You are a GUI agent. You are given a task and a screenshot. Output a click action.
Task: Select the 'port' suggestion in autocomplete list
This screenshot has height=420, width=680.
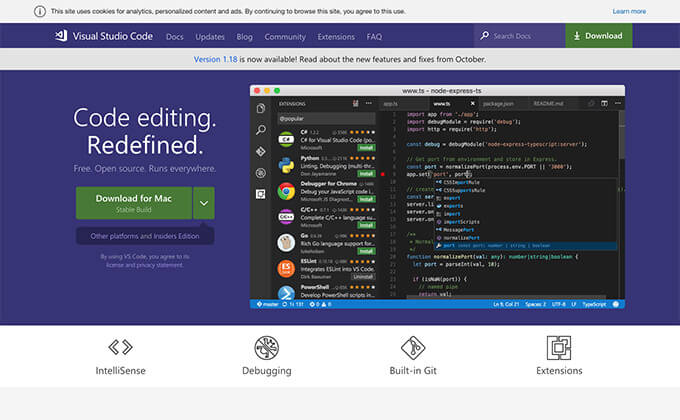pos(526,246)
